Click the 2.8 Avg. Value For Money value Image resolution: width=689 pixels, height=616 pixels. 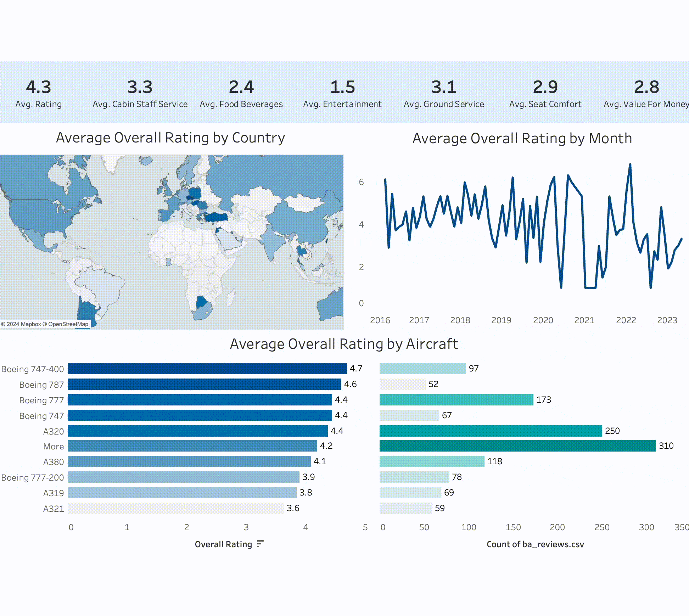pos(647,87)
